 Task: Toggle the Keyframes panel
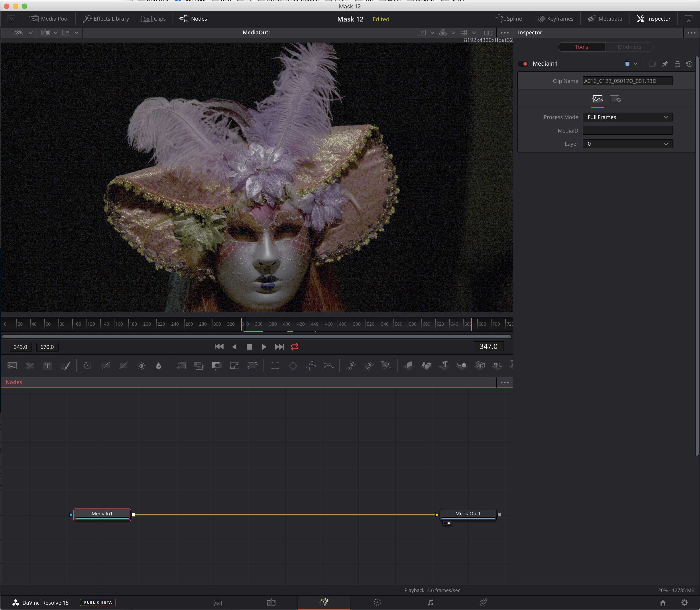pos(554,19)
